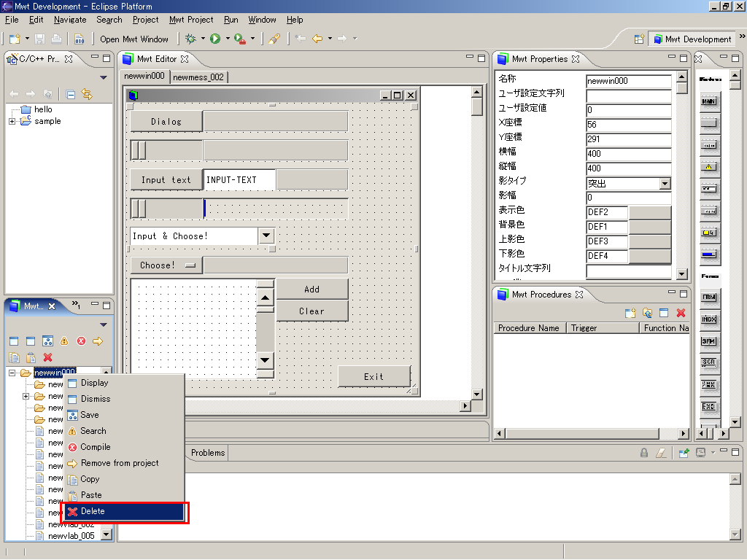Click the Procedure Name column header

(x=529, y=328)
